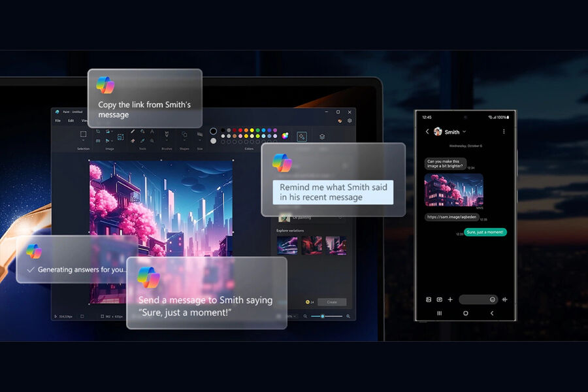
Task: Open the File menu in Paint
Action: tap(57, 121)
